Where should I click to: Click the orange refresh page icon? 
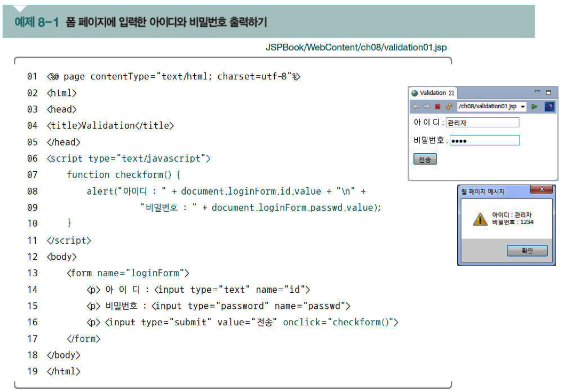coord(449,106)
